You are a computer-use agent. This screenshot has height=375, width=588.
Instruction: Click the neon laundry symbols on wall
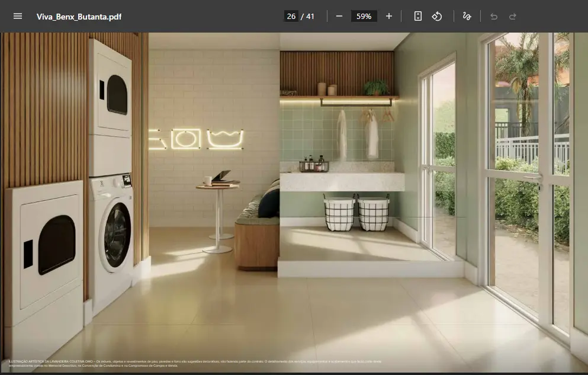pyautogui.click(x=196, y=139)
